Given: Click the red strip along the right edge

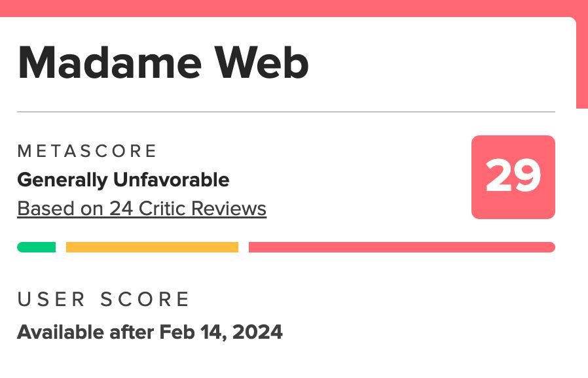Looking at the screenshot, I should pyautogui.click(x=582, y=59).
